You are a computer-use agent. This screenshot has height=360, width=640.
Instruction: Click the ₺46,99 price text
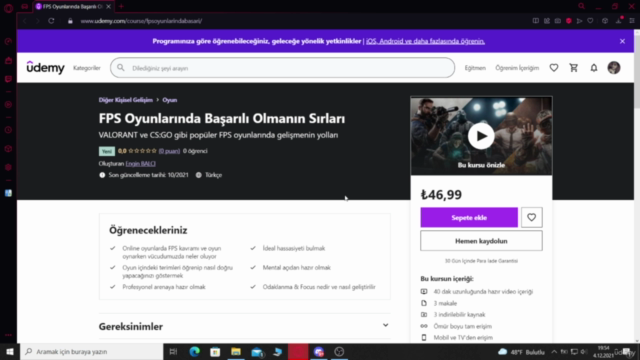(x=441, y=195)
